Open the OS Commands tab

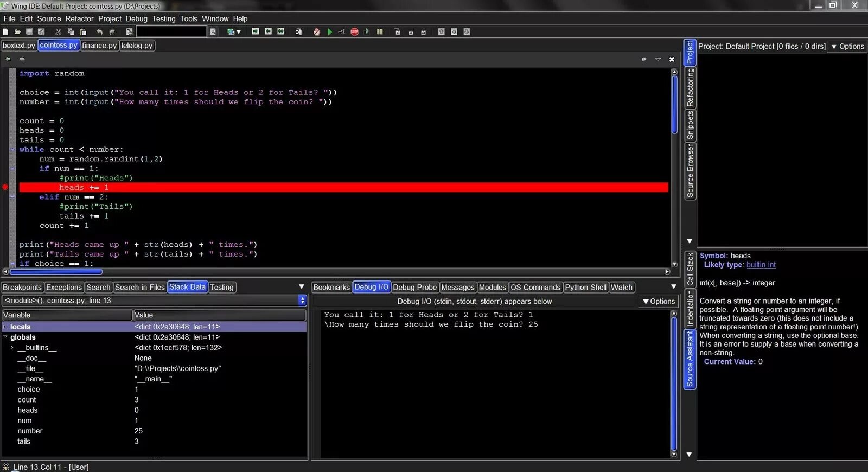[535, 287]
